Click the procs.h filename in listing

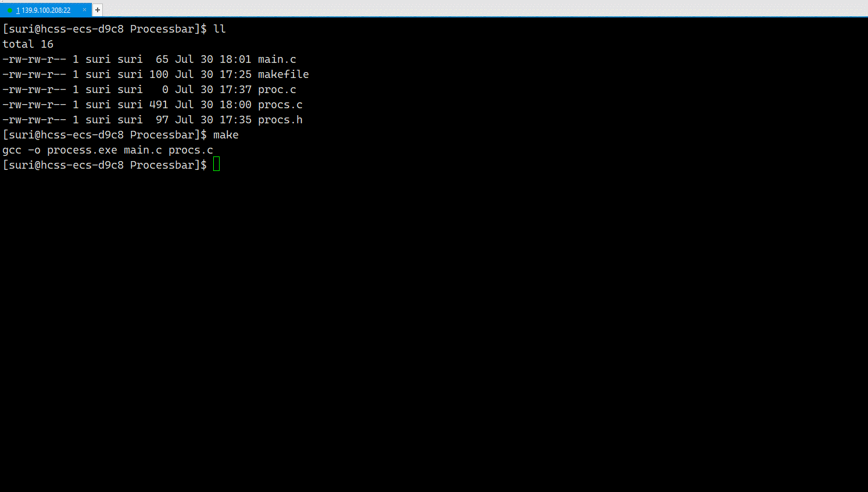pyautogui.click(x=280, y=120)
